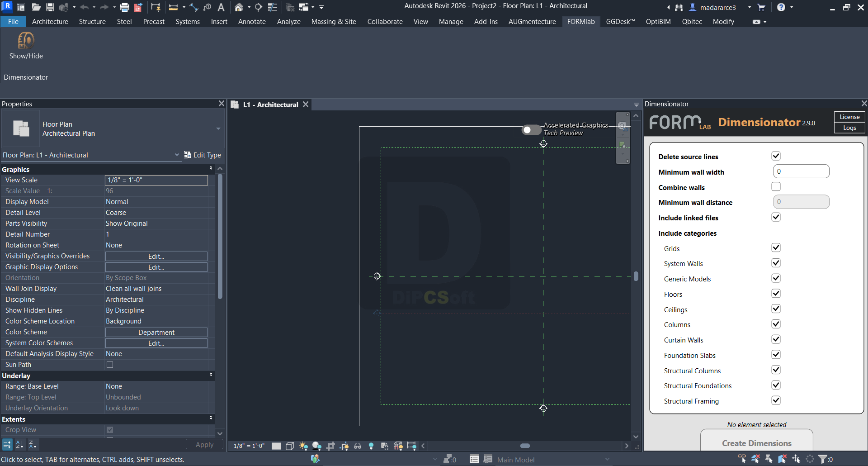Save project using the floppy disk icon
Screen dimensions: 868x466
tap(50, 7)
